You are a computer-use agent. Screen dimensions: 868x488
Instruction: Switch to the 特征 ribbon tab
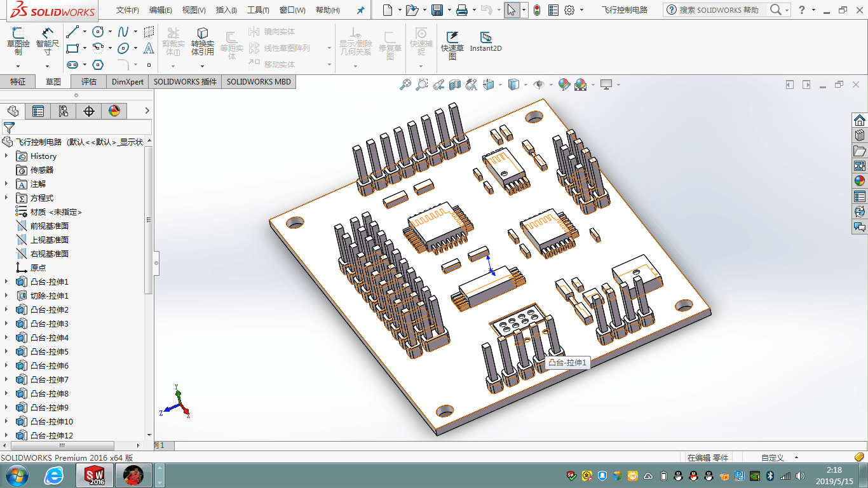click(18, 81)
